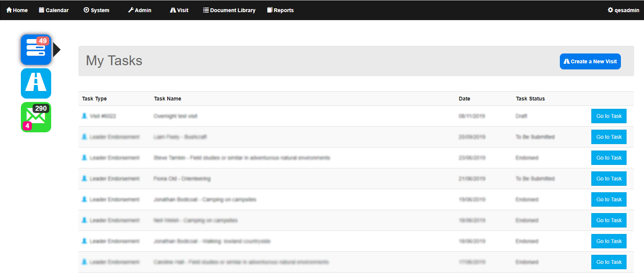Click the blue road Visits sidebar icon

tap(36, 83)
